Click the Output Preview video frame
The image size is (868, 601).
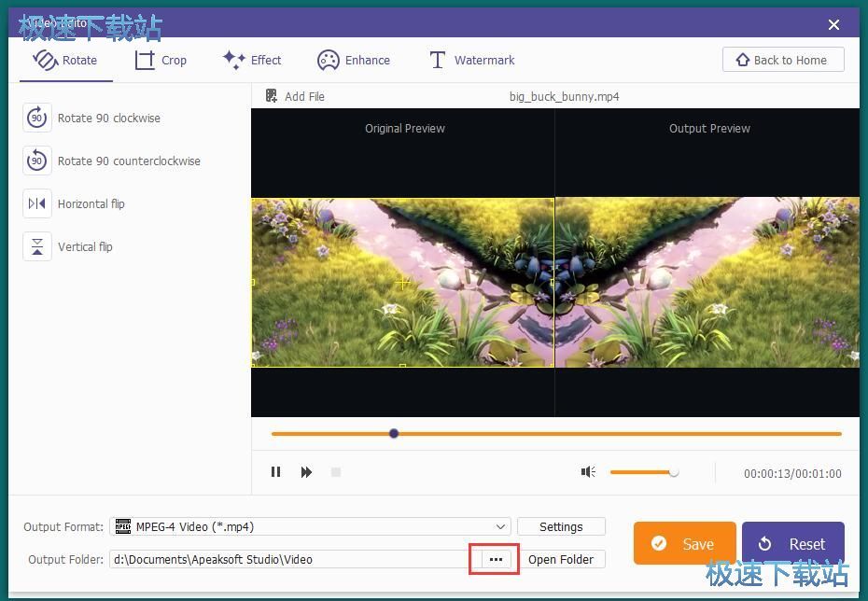pos(707,282)
